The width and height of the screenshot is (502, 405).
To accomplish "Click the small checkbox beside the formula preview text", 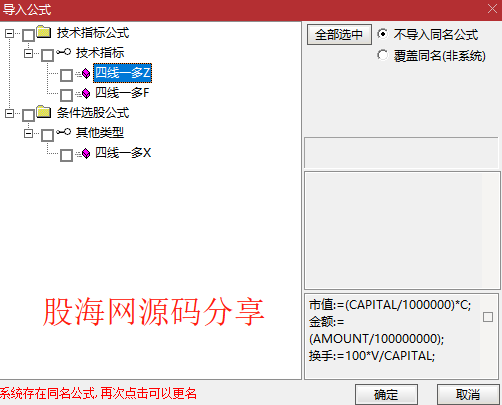I will click(x=488, y=317).
